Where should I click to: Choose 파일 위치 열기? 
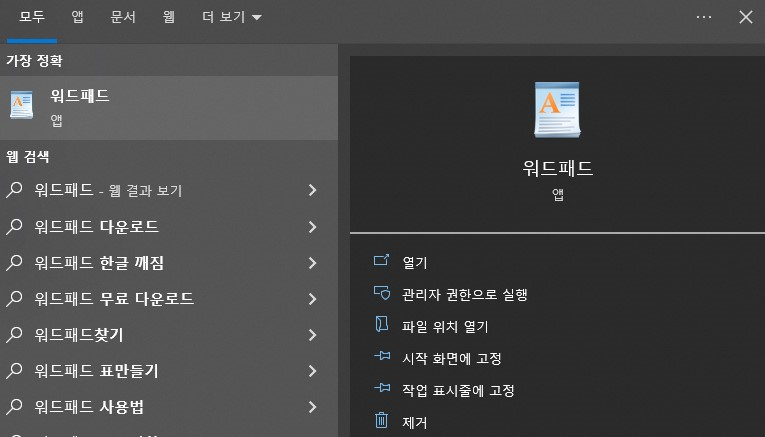click(x=445, y=326)
